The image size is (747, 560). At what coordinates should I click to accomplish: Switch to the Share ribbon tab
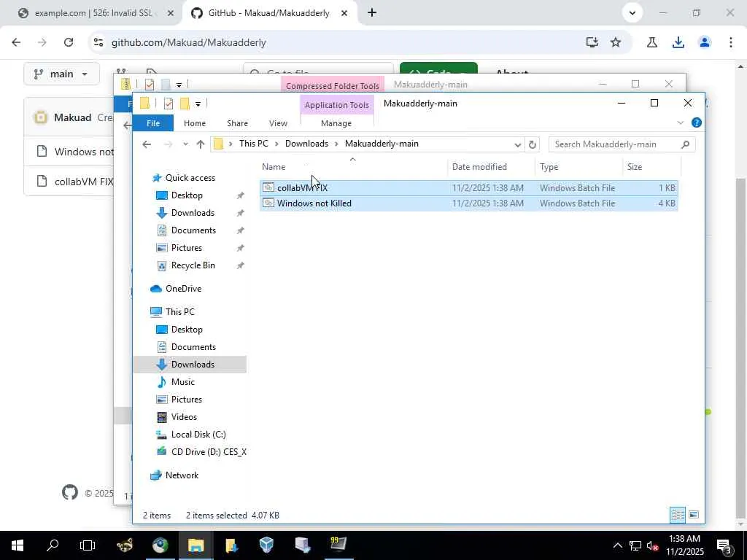[x=237, y=122]
